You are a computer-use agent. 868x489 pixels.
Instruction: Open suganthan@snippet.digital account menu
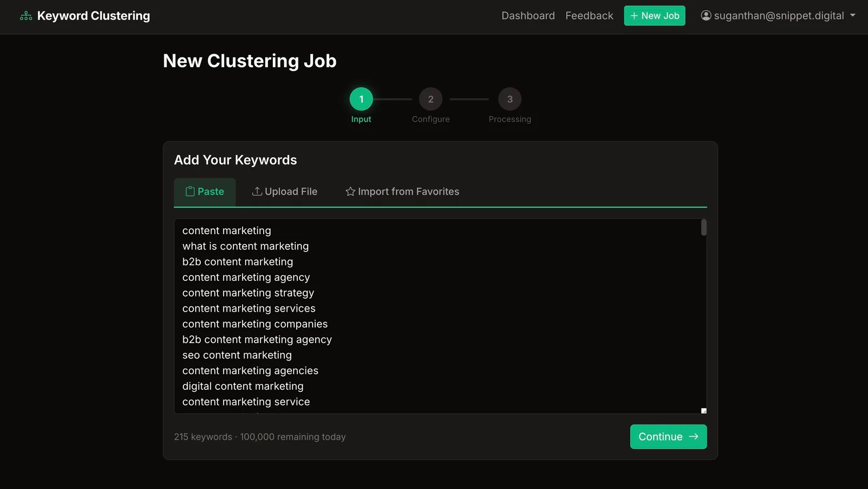tap(778, 16)
